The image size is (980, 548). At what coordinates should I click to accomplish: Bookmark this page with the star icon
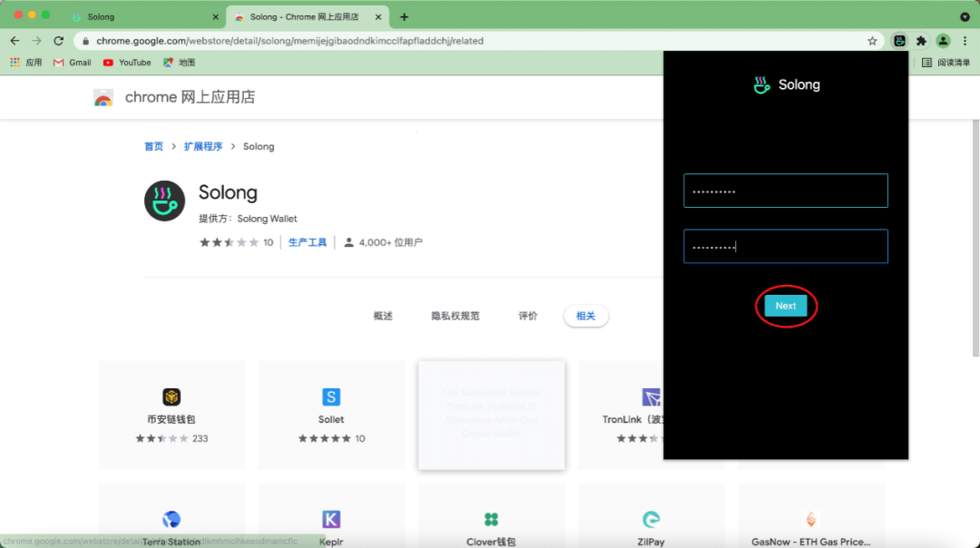tap(873, 41)
